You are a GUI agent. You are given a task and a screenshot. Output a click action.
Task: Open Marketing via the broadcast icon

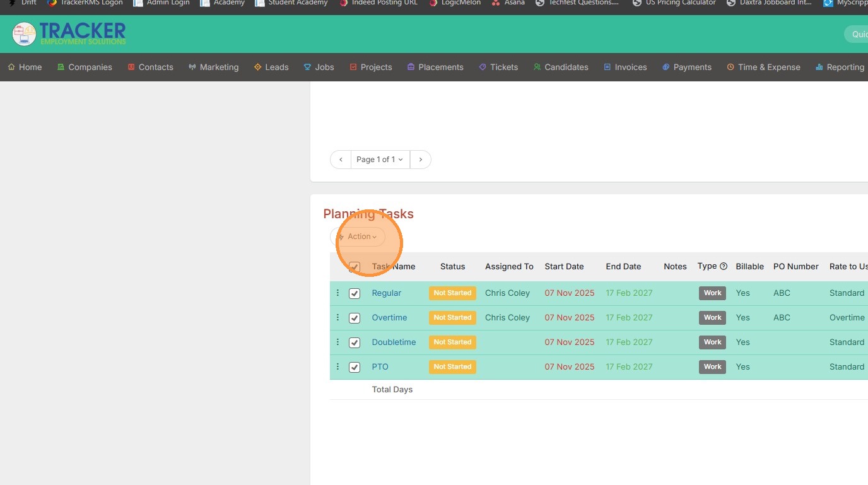click(x=192, y=67)
